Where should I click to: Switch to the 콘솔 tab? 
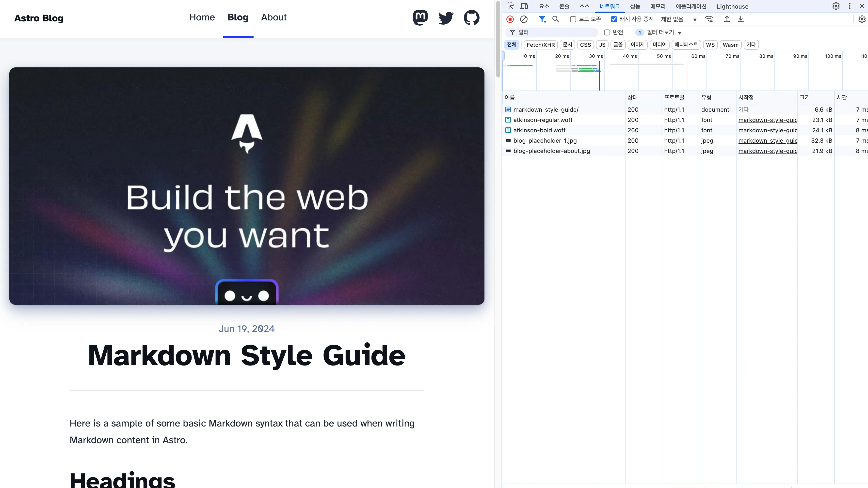click(x=564, y=6)
